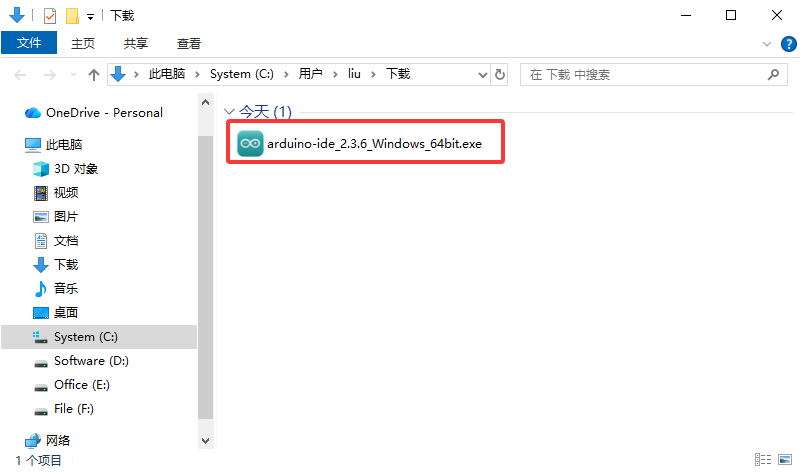Click the 网络 network icon
The width and height of the screenshot is (801, 473).
coord(33,440)
